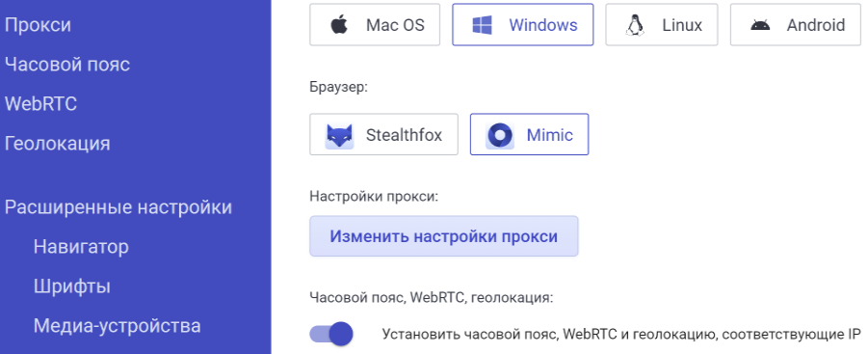This screenshot has height=354, width=868.
Task: Click the Apple logo icon
Action: click(339, 24)
